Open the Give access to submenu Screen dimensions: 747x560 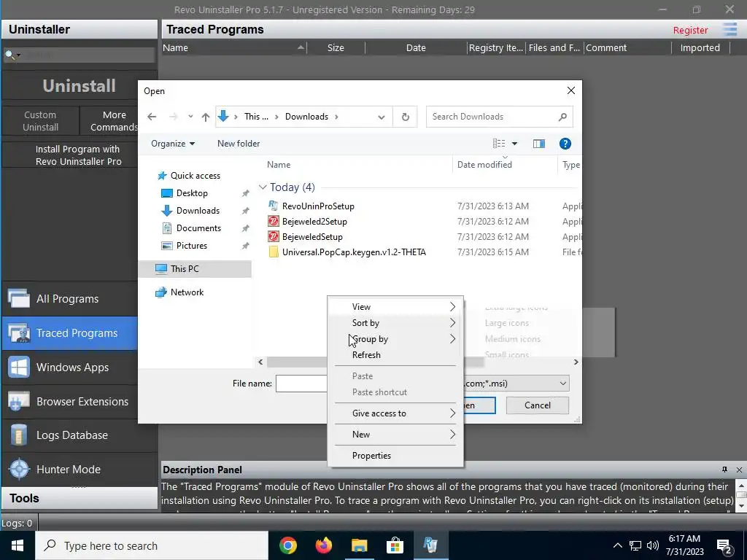tap(395, 413)
